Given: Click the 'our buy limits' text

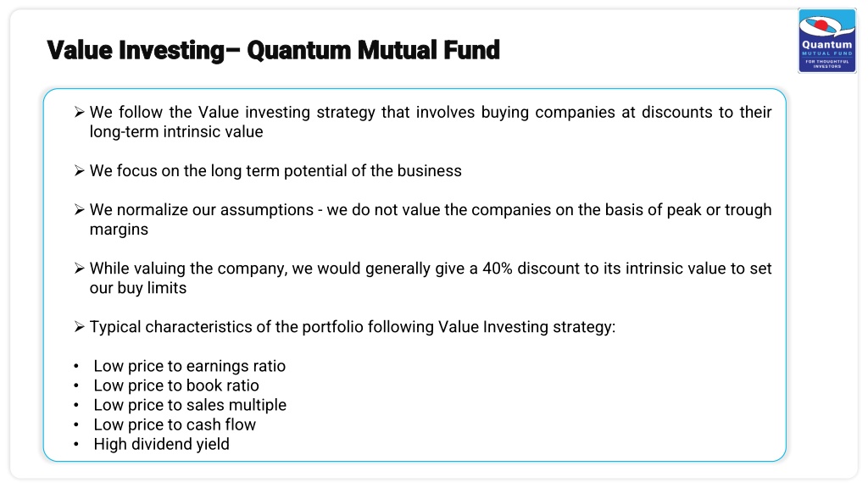Looking at the screenshot, I should click(x=138, y=288).
